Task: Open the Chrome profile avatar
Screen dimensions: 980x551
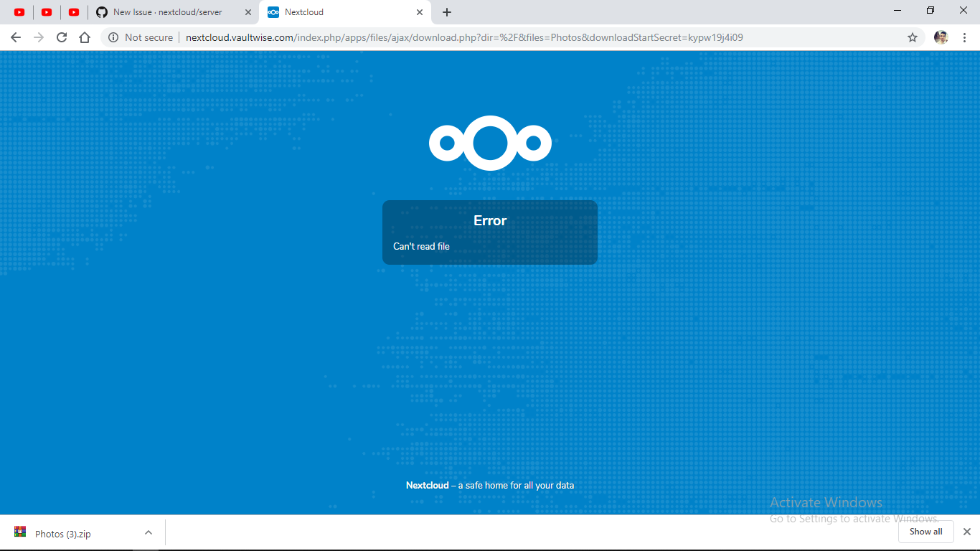Action: (941, 37)
